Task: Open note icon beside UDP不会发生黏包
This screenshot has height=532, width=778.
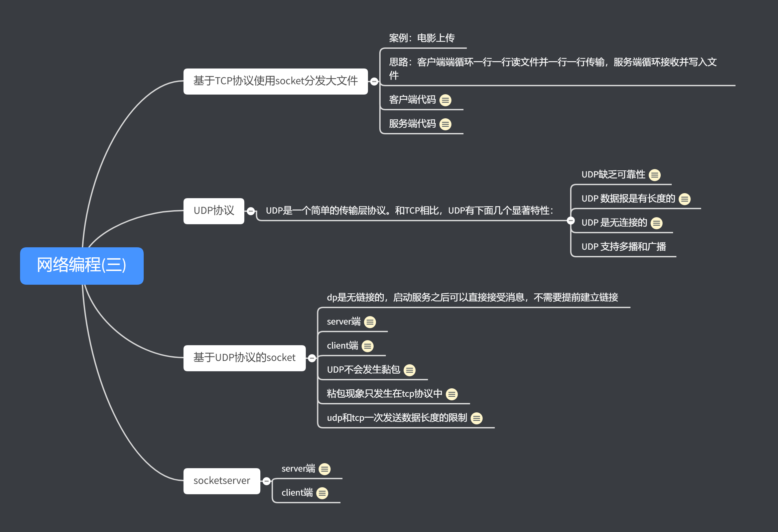Action: (409, 370)
